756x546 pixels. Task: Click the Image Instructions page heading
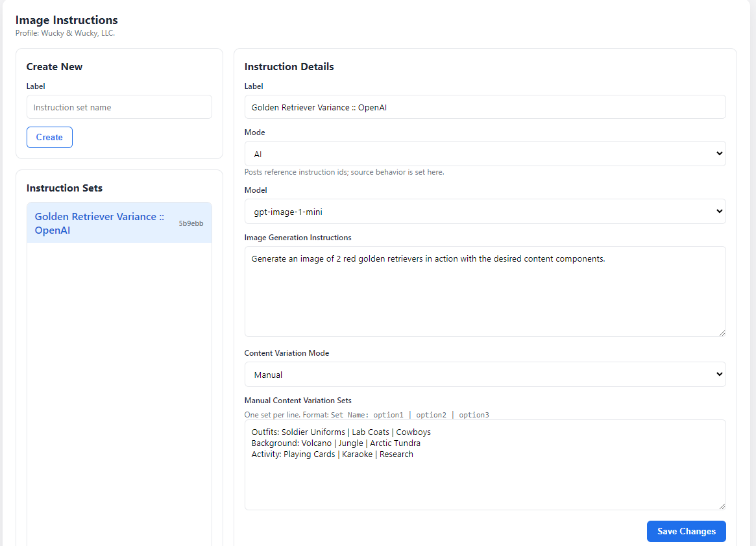[66, 20]
